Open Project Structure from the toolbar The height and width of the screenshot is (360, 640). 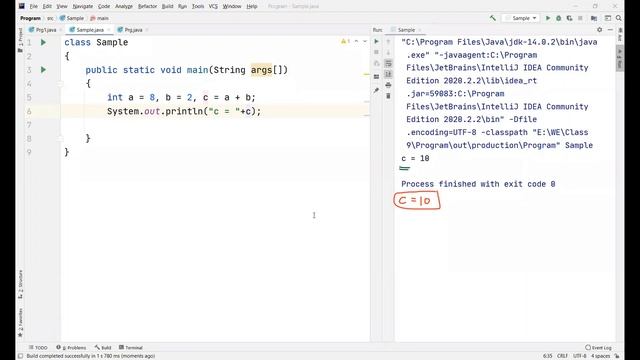coord(594,18)
